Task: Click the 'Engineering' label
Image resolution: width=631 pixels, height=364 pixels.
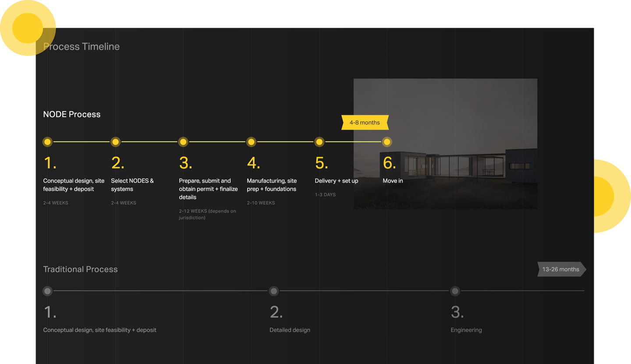Action: click(x=466, y=330)
